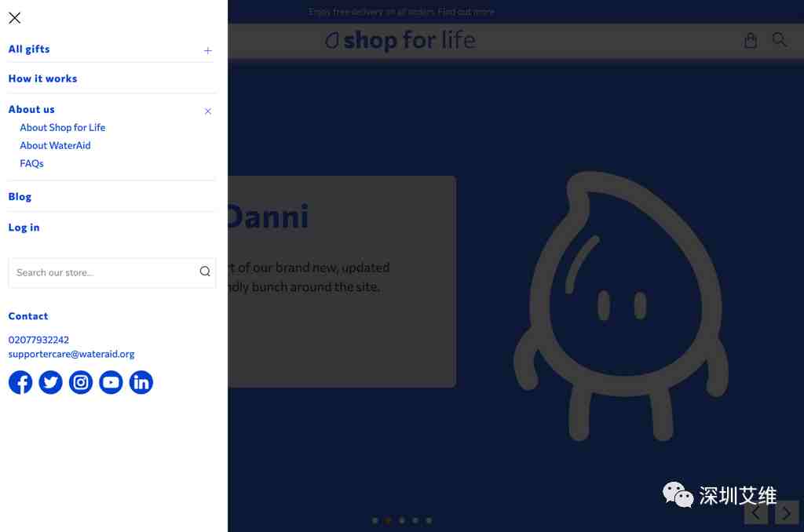Select the last carousel dot
The height and width of the screenshot is (532, 804).
tap(429, 521)
